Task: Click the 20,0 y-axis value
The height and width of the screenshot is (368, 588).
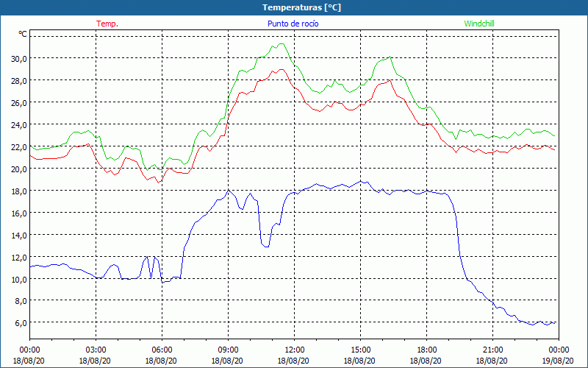Action: (19, 169)
